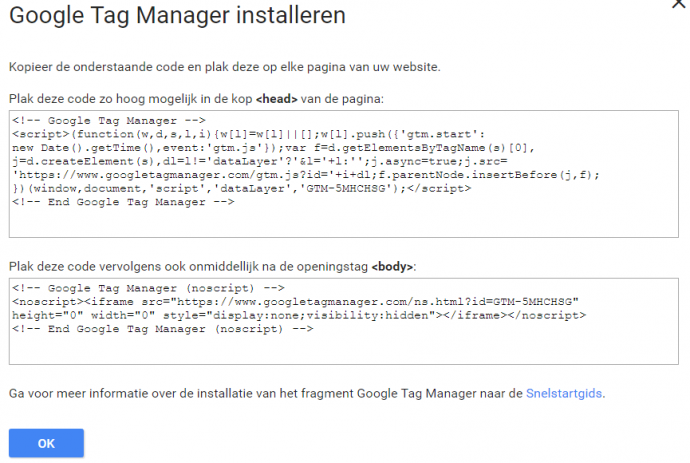The width and height of the screenshot is (690, 463).
Task: Open the Snelstartgids link
Action: [x=565, y=393]
